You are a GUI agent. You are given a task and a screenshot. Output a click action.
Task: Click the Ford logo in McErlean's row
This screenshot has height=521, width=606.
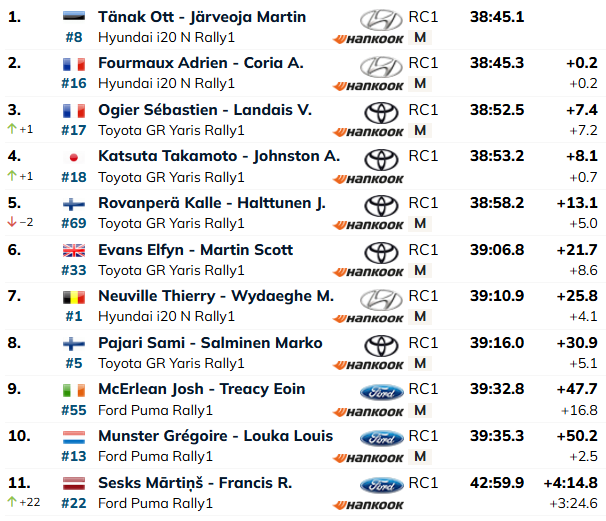(x=381, y=392)
